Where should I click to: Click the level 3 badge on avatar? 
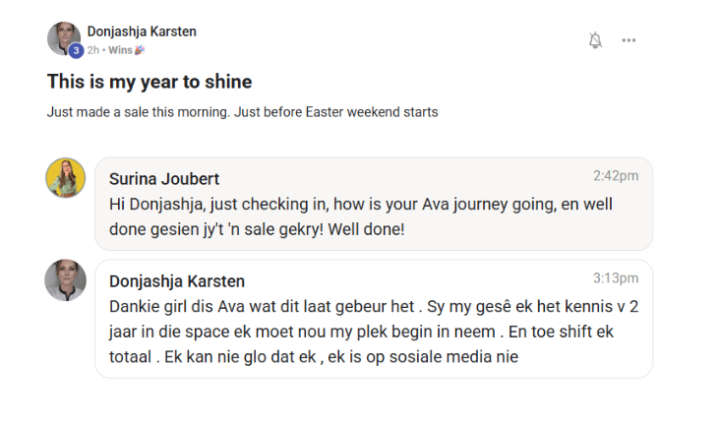76,51
